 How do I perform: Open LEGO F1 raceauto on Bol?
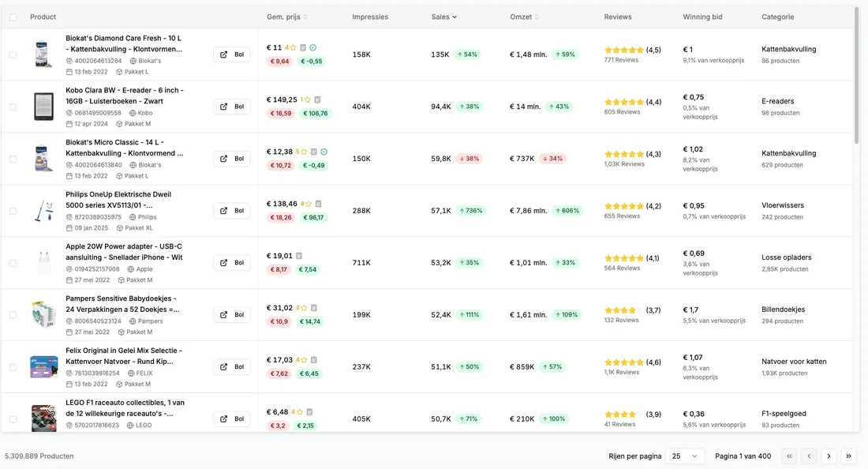(x=231, y=419)
